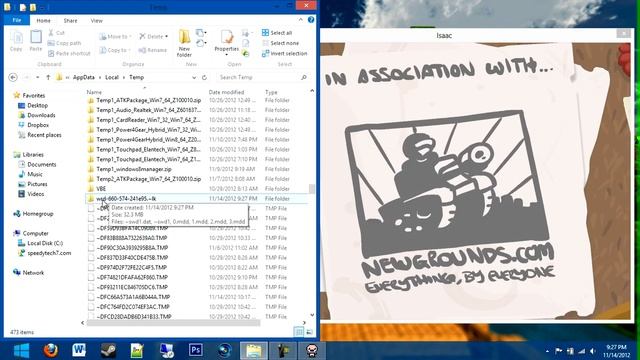Click the Windows Start button

[21, 351]
